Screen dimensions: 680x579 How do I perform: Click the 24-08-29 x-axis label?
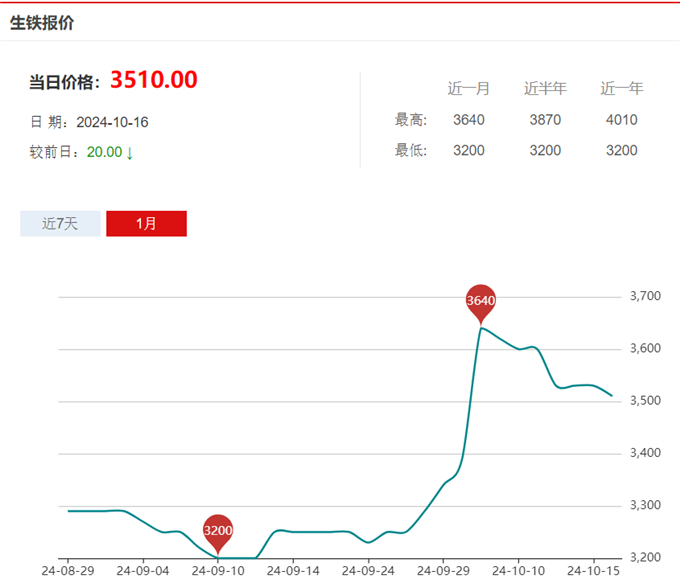tap(69, 571)
